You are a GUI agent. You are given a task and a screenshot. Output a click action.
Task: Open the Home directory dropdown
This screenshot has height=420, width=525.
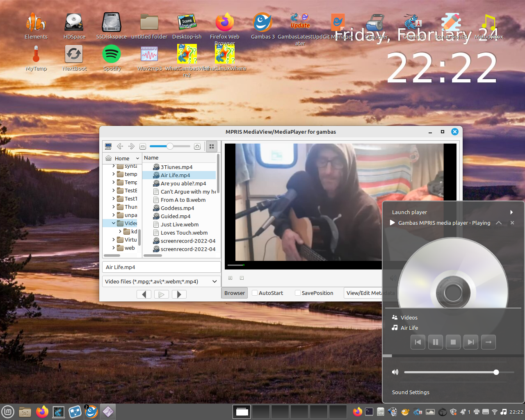[122, 158]
